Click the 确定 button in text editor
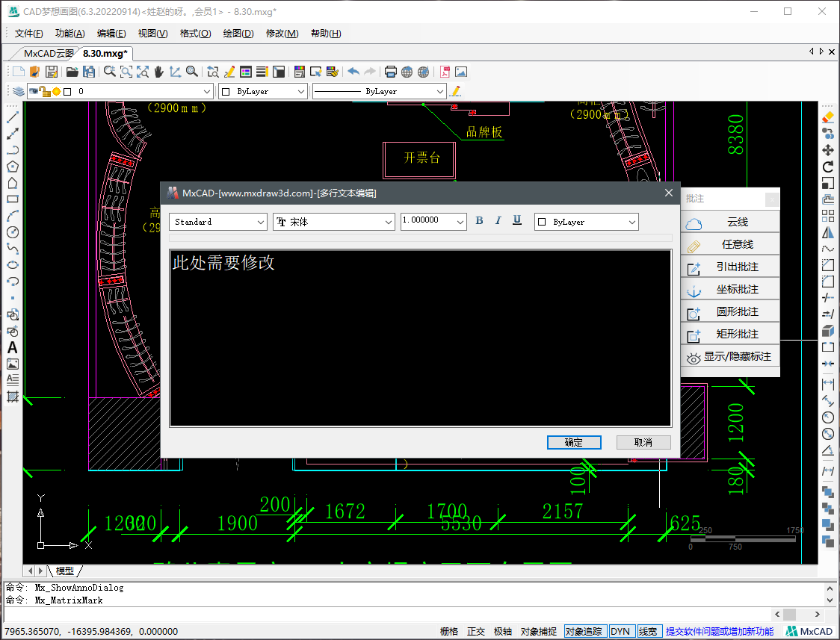Image resolution: width=840 pixels, height=640 pixels. [x=574, y=443]
